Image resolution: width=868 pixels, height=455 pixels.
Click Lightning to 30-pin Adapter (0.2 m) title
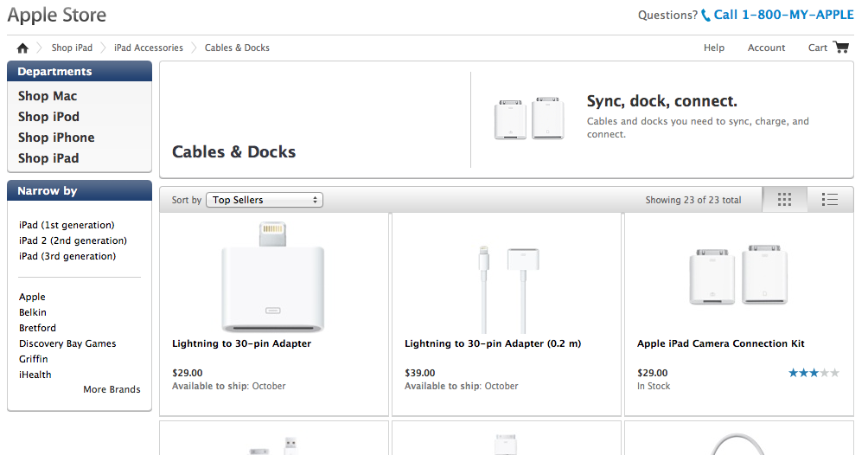click(x=493, y=343)
